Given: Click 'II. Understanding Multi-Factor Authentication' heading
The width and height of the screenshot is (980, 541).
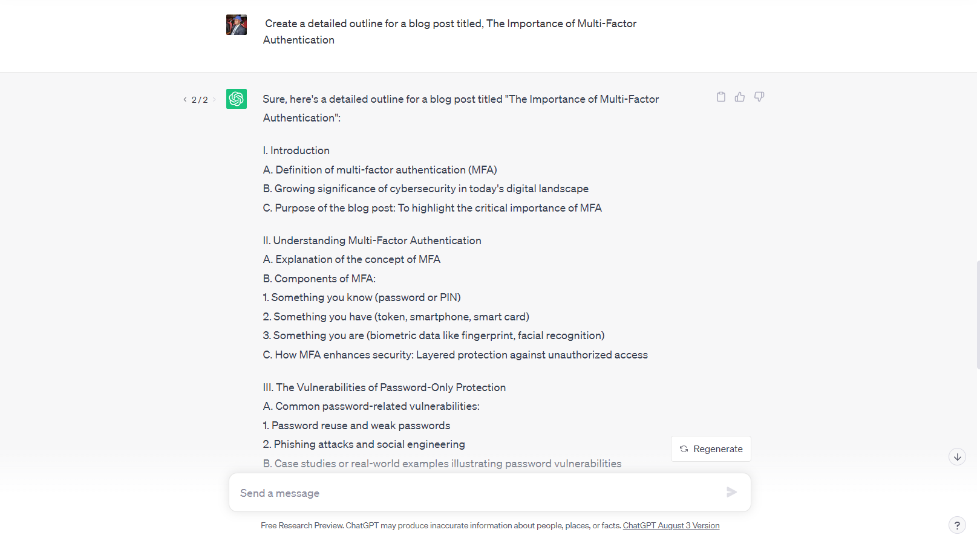Looking at the screenshot, I should tap(372, 241).
